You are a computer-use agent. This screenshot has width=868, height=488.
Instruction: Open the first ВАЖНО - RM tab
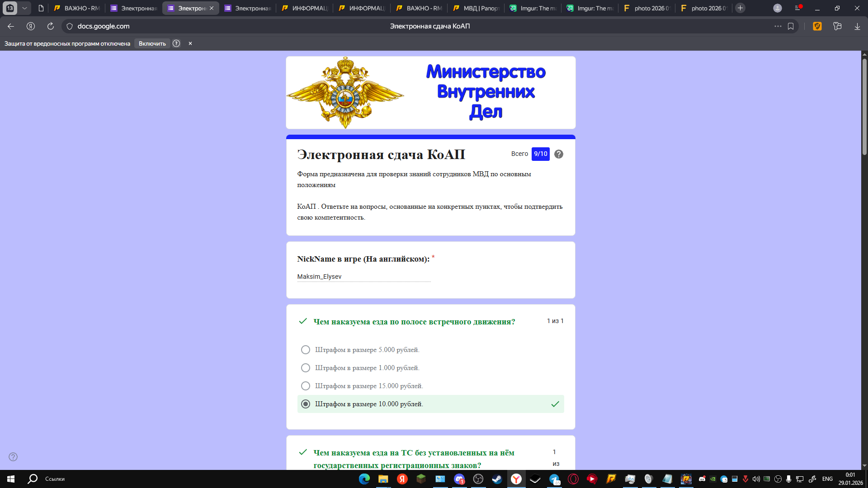pos(77,8)
